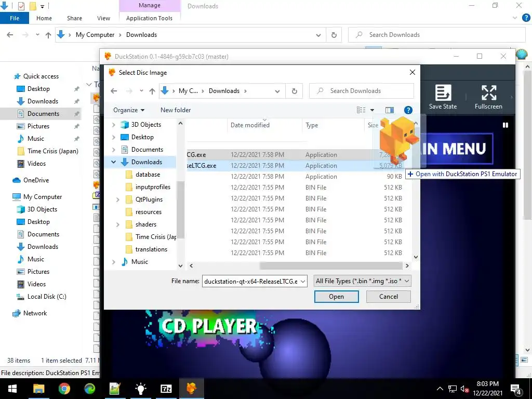Select the translations folder in dialog tree
This screenshot has width=532, height=399.
[151, 249]
